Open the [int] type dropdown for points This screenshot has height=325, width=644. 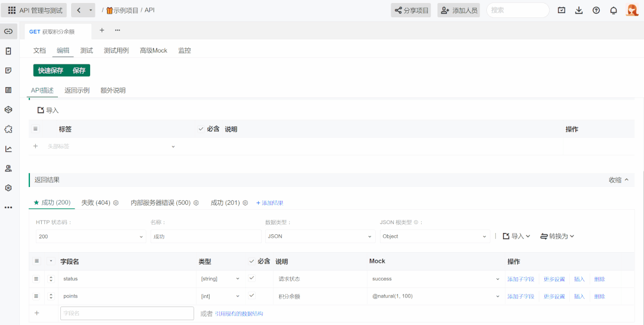click(220, 296)
